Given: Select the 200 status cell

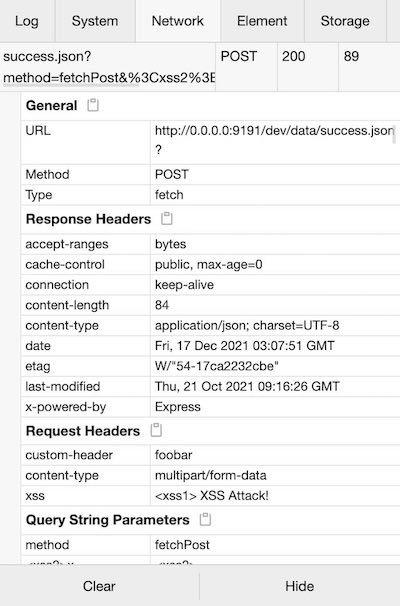Looking at the screenshot, I should [308, 67].
